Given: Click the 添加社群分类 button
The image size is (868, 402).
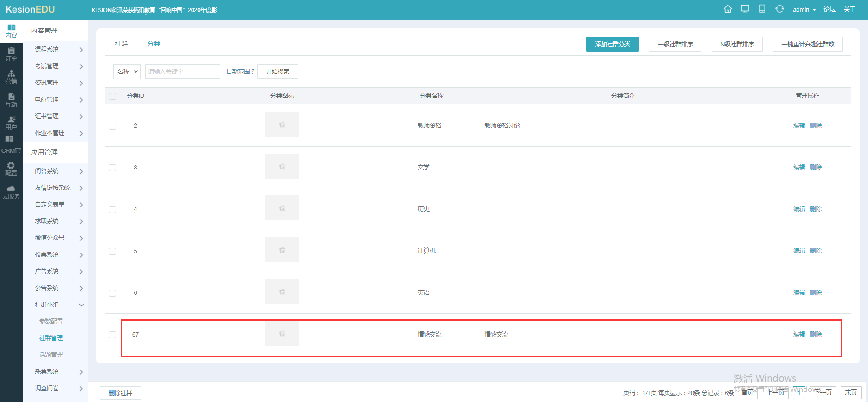Looking at the screenshot, I should click(612, 44).
